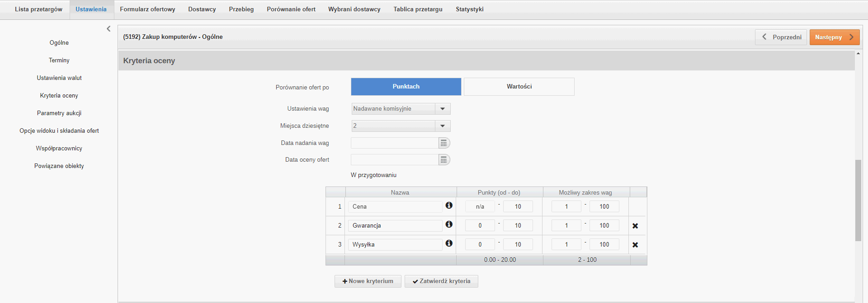
Task: Open calendar for Data oceny ofert
Action: [444, 160]
